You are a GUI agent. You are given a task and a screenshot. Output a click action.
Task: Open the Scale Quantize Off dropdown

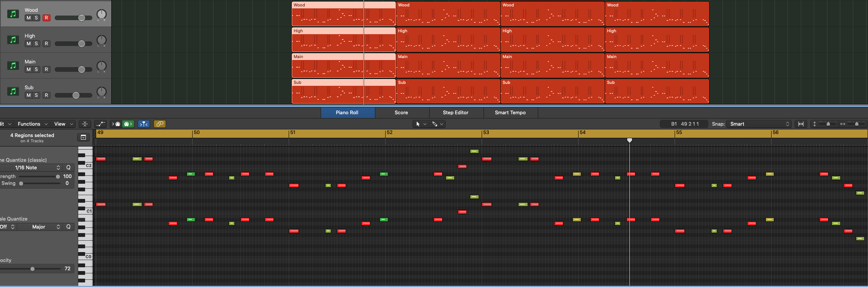coord(8,227)
